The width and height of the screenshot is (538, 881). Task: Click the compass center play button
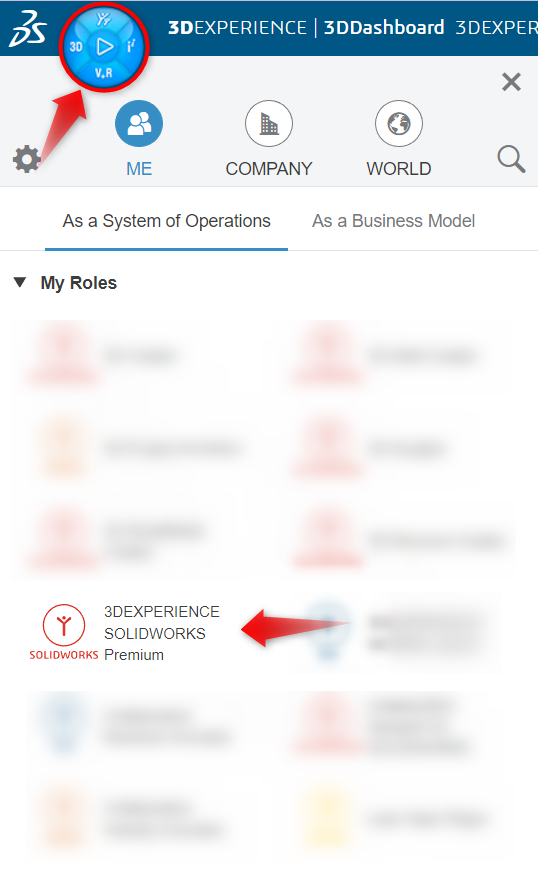pos(104,47)
